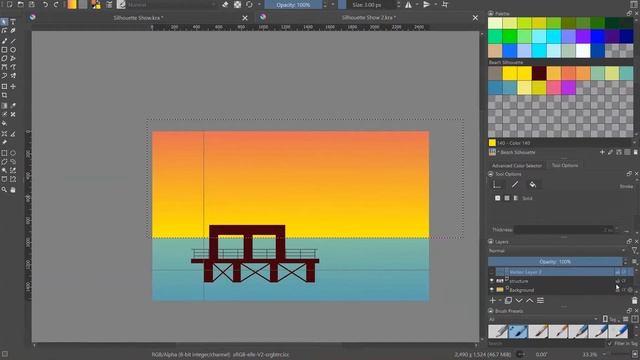
Task: Select the Color Sampler tool
Action: point(13,106)
